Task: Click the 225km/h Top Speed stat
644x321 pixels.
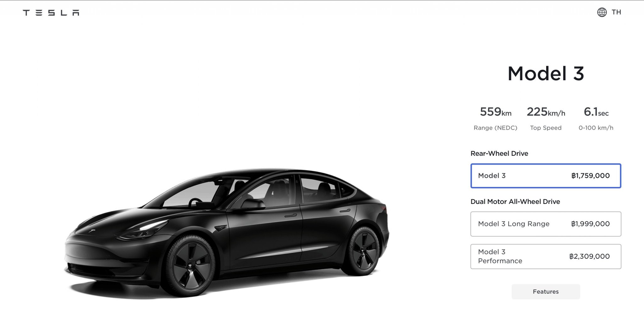Action: click(x=546, y=118)
